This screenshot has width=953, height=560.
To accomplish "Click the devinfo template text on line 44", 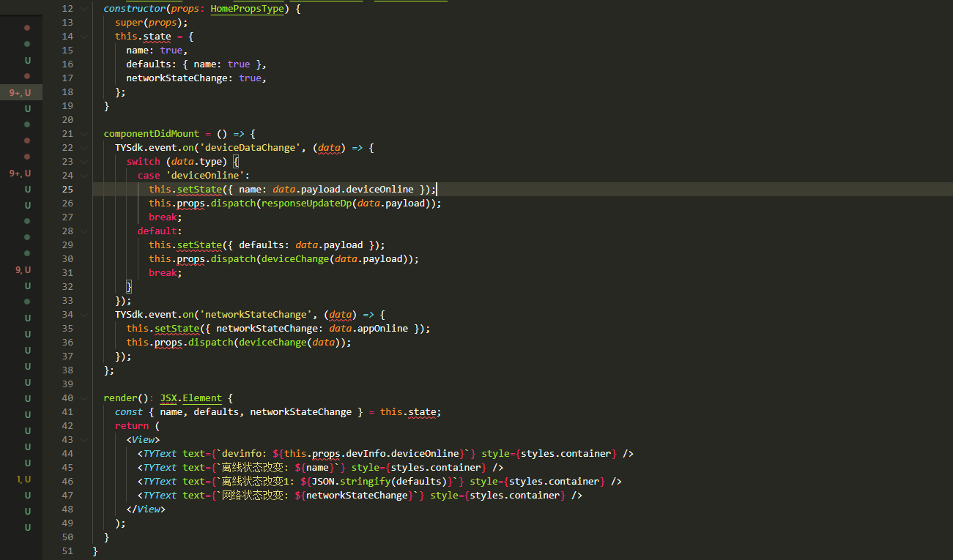I will click(244, 454).
